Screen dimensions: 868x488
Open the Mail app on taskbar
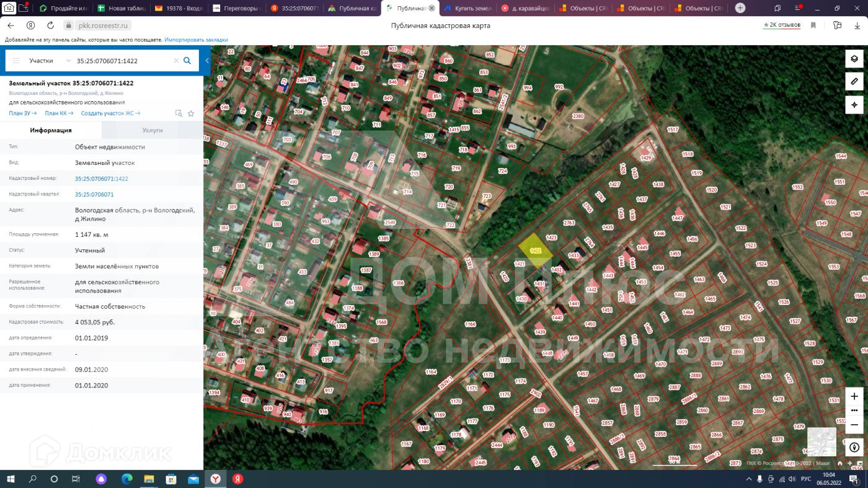point(193,479)
